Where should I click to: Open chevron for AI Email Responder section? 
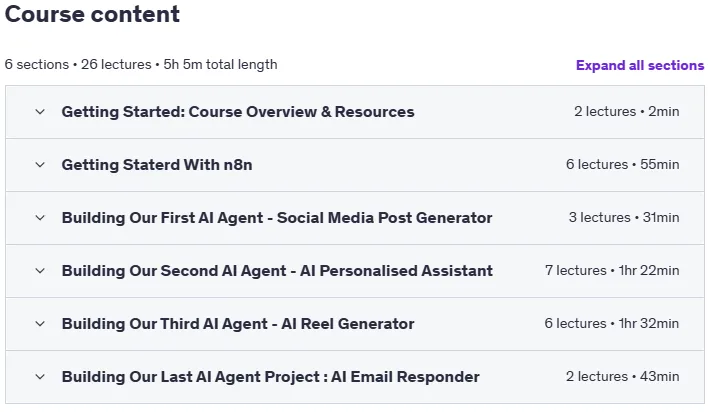coord(40,377)
